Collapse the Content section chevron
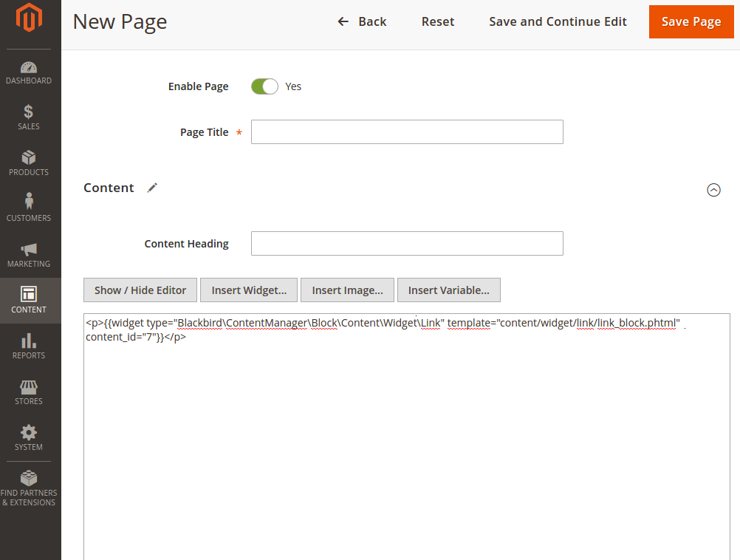Image resolution: width=740 pixels, height=560 pixels. [713, 190]
